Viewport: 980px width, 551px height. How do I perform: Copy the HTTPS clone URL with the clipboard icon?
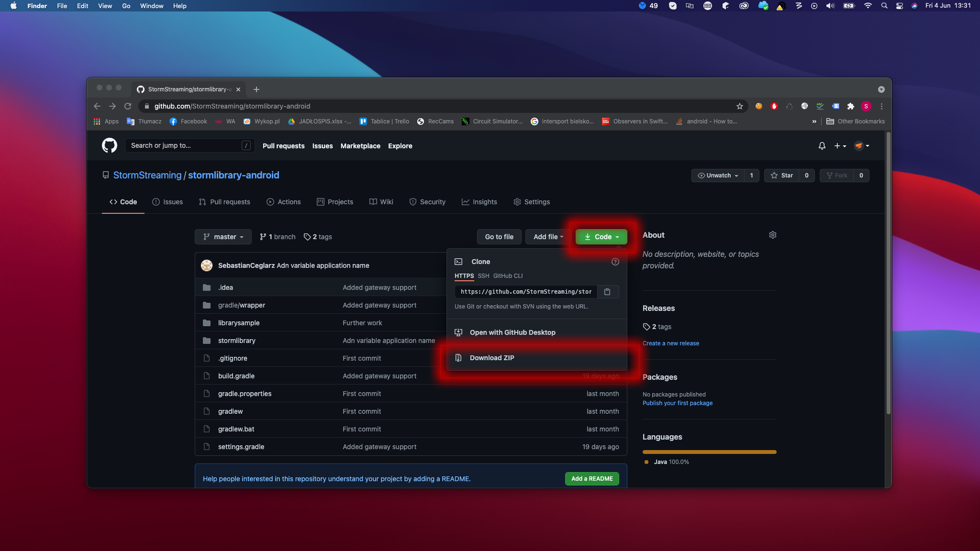click(607, 292)
